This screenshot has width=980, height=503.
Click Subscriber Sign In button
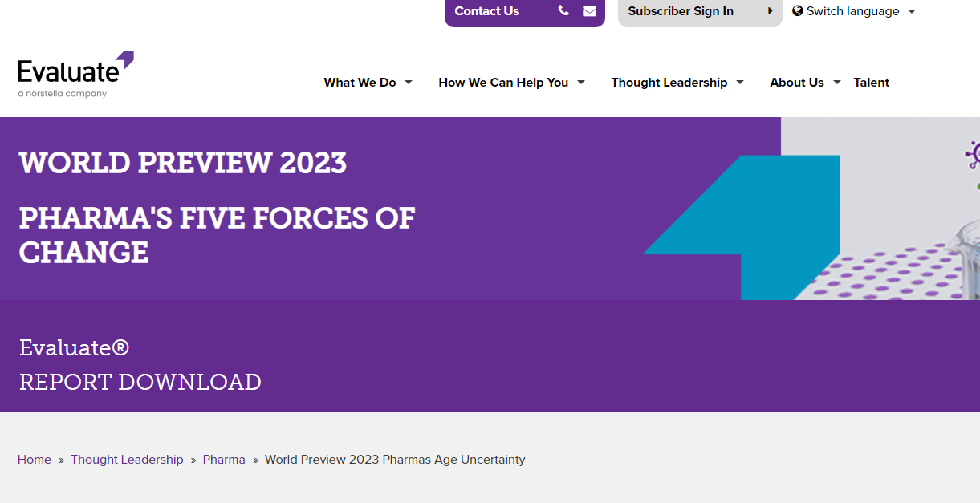pyautogui.click(x=700, y=12)
